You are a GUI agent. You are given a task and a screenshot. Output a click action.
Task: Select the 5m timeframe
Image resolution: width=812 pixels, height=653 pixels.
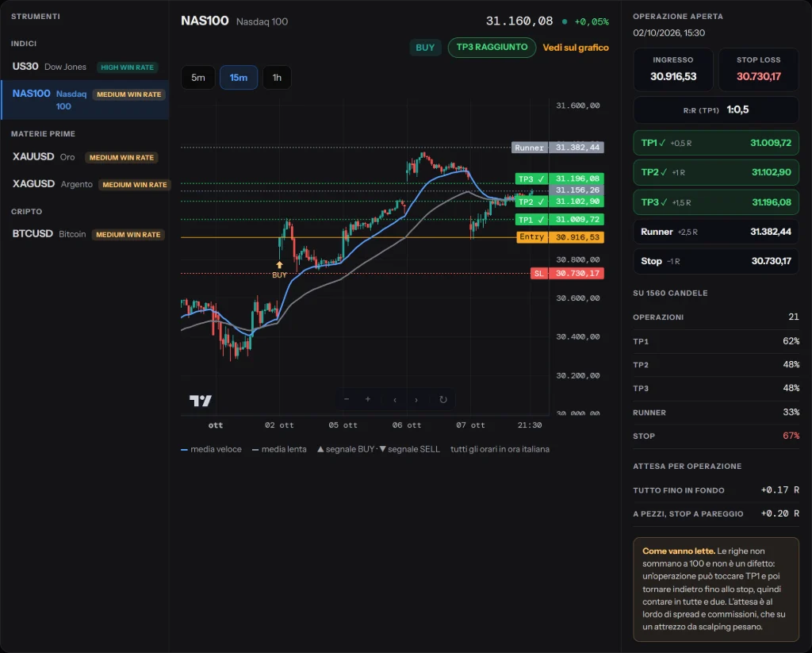(197, 77)
